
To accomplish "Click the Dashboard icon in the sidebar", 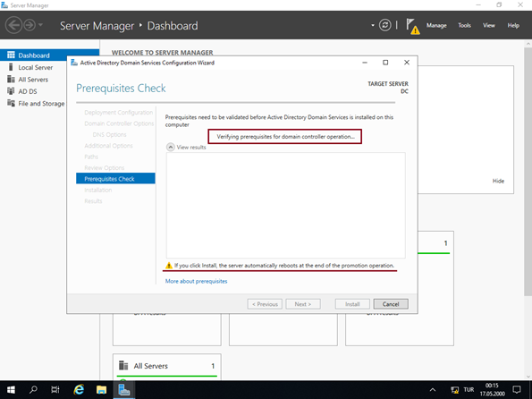I will [11, 55].
